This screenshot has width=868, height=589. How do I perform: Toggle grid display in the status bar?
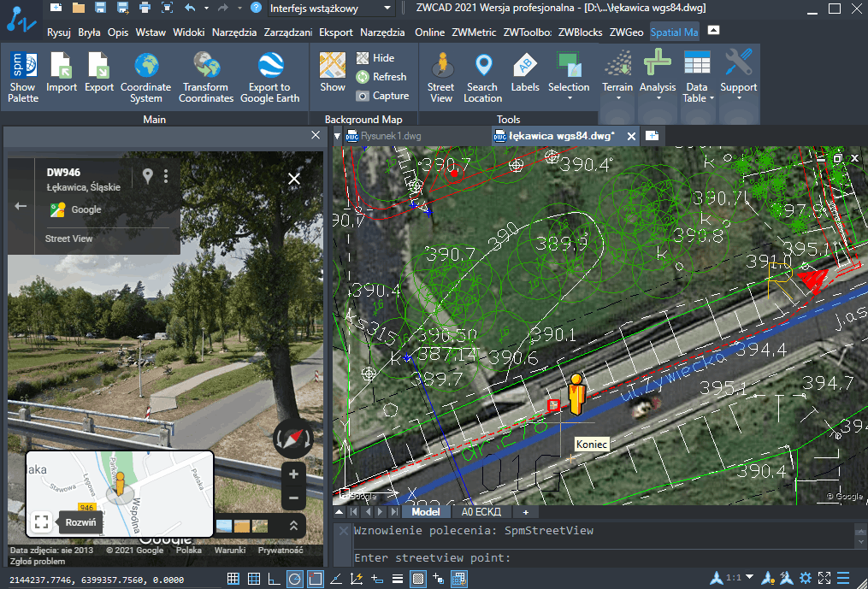click(253, 579)
